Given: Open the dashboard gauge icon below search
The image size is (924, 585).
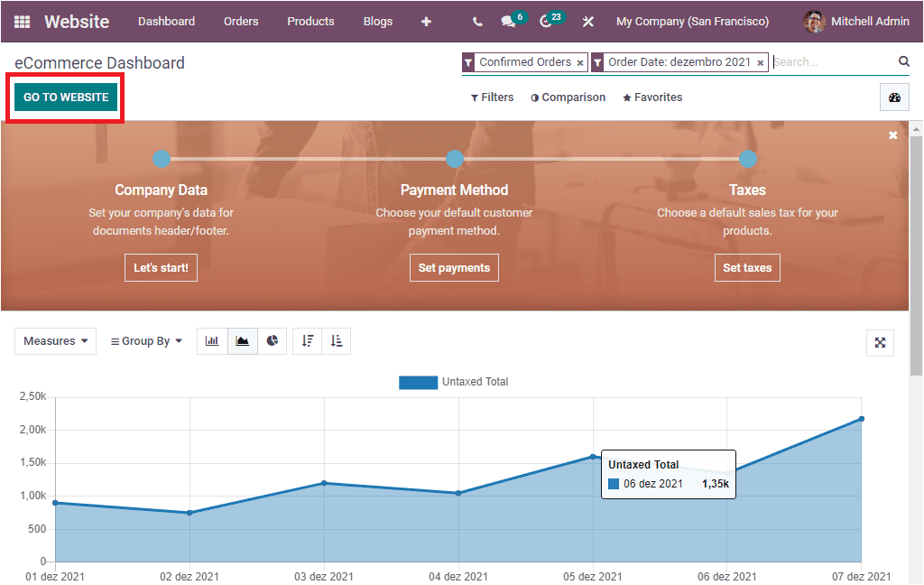Looking at the screenshot, I should 893,97.
